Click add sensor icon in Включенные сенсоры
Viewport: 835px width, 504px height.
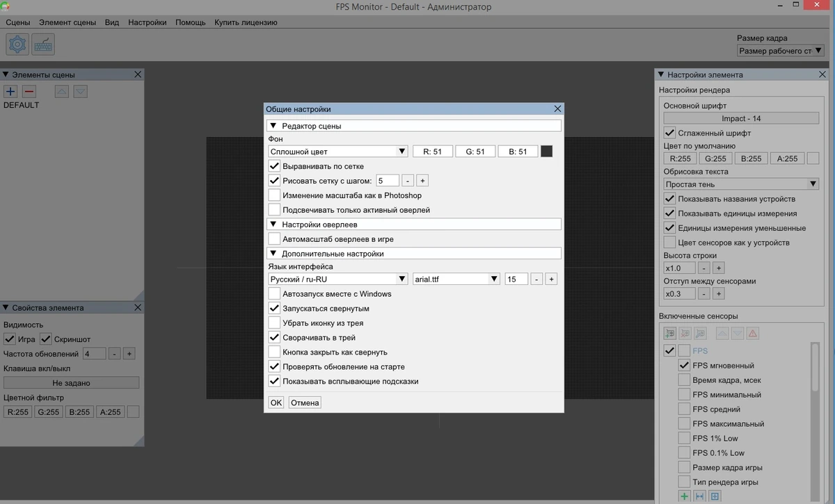670,334
